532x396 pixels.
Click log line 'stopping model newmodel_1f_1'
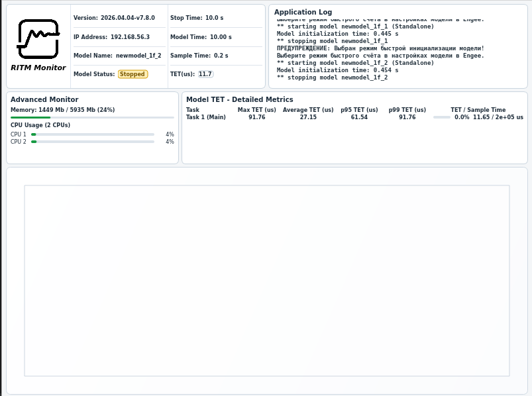coord(332,41)
